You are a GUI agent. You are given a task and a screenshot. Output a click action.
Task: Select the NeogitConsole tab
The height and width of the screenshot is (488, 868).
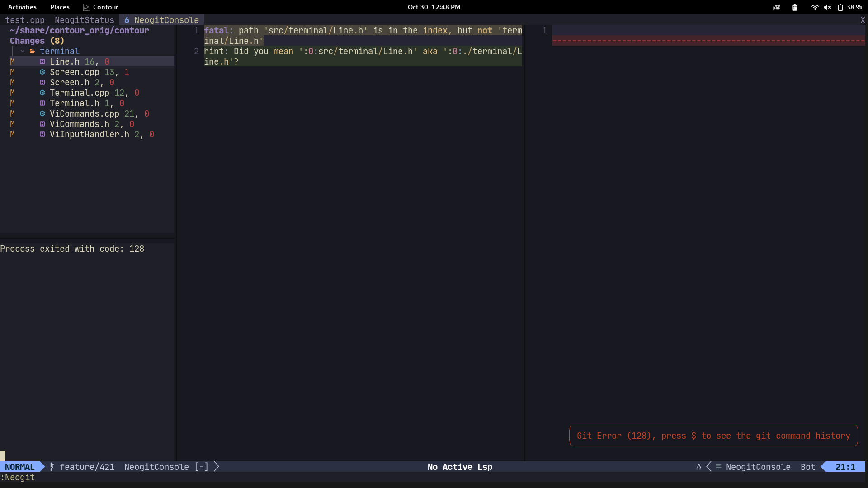pos(162,20)
